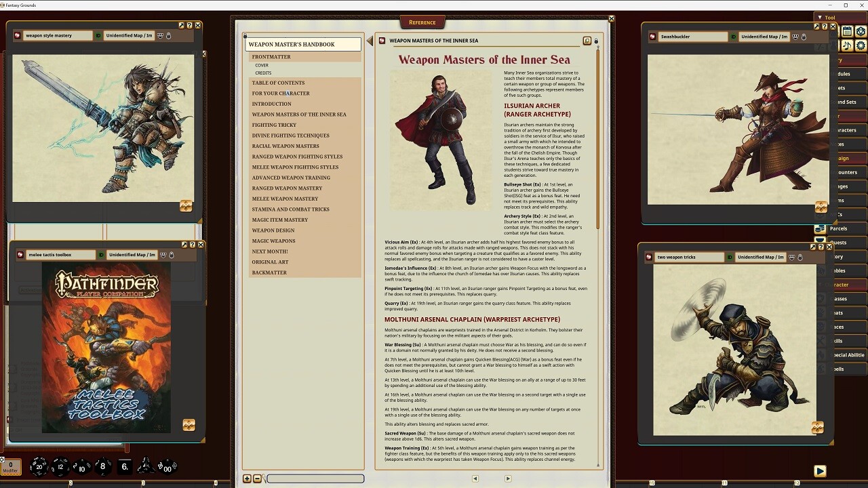Image resolution: width=868 pixels, height=488 pixels.
Task: Click the lock icon on the Swashbuckler window
Action: pos(806,38)
